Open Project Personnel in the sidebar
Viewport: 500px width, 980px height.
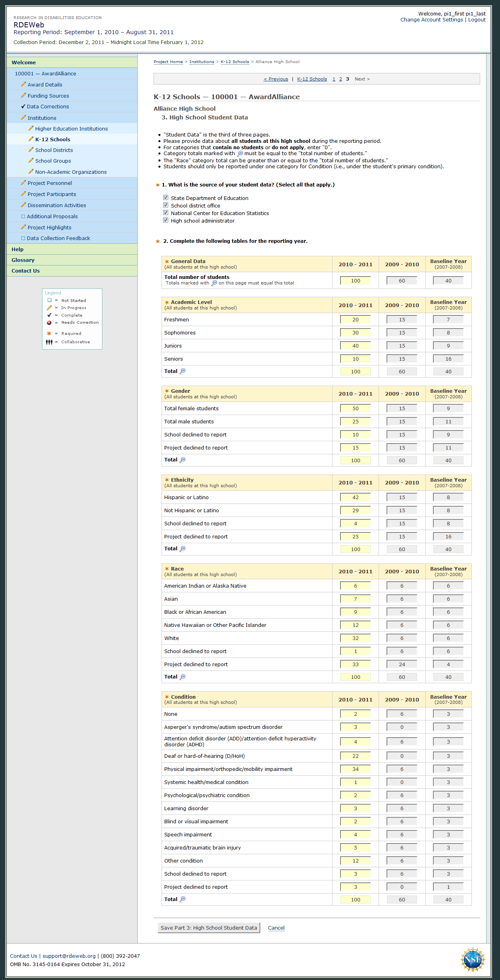tap(50, 183)
